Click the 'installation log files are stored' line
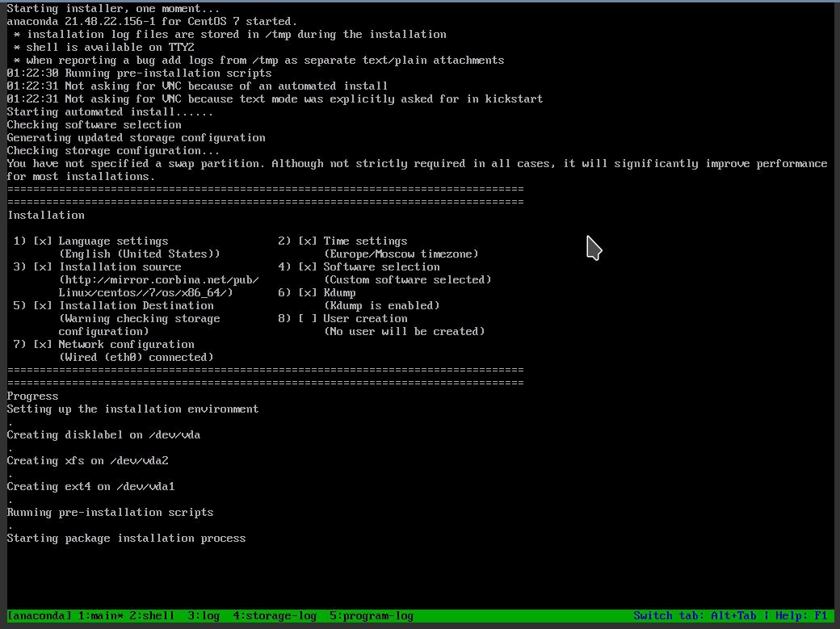Image resolution: width=840 pixels, height=629 pixels. tap(230, 34)
